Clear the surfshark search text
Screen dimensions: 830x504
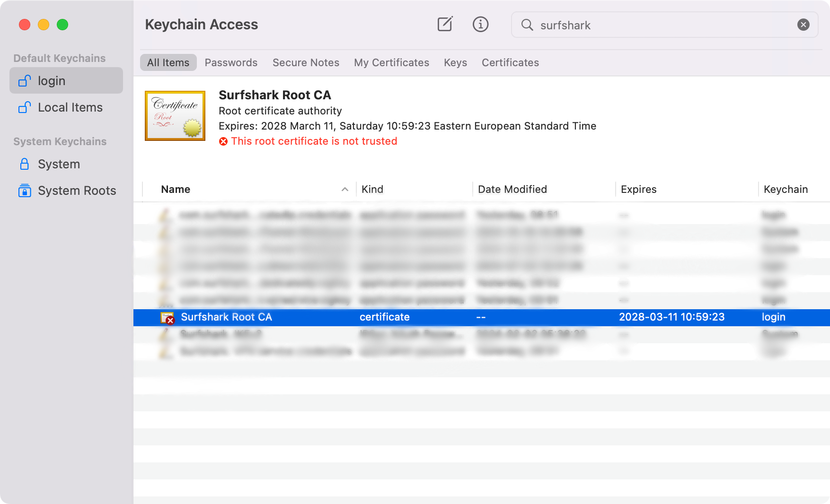pos(803,25)
